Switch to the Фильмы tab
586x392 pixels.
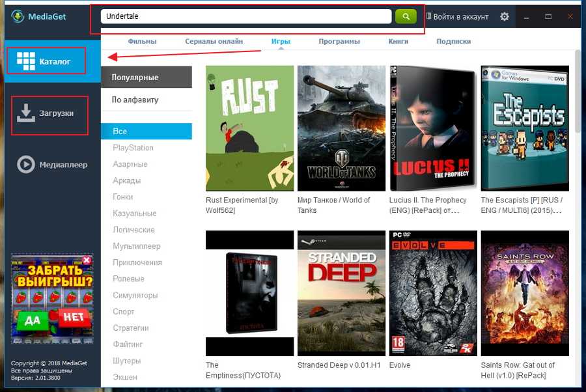point(142,41)
